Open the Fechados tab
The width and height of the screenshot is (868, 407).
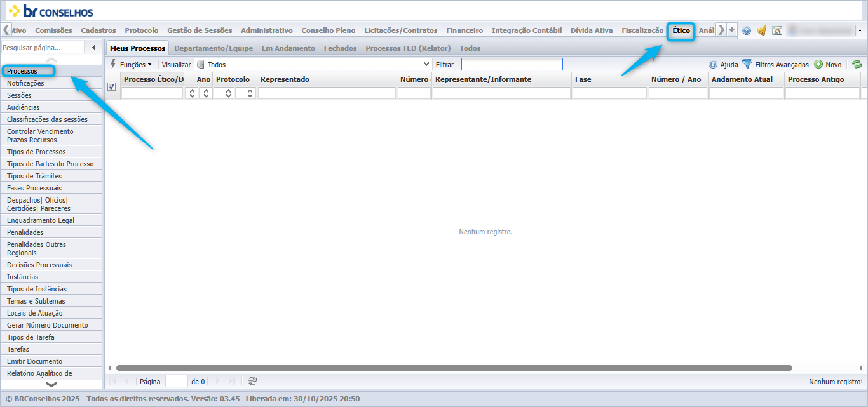click(340, 48)
